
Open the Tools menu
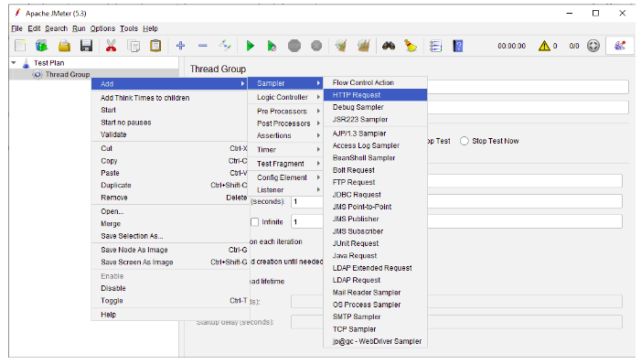tap(129, 28)
